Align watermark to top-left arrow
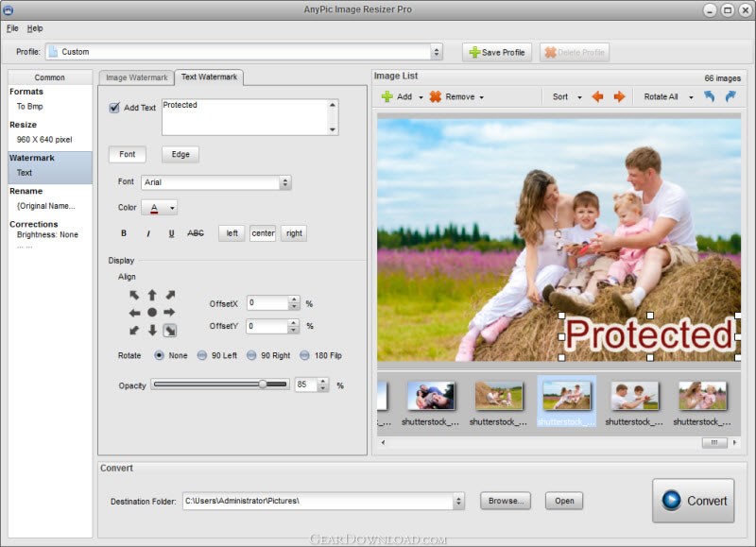Image resolution: width=756 pixels, height=547 pixels. [x=134, y=295]
